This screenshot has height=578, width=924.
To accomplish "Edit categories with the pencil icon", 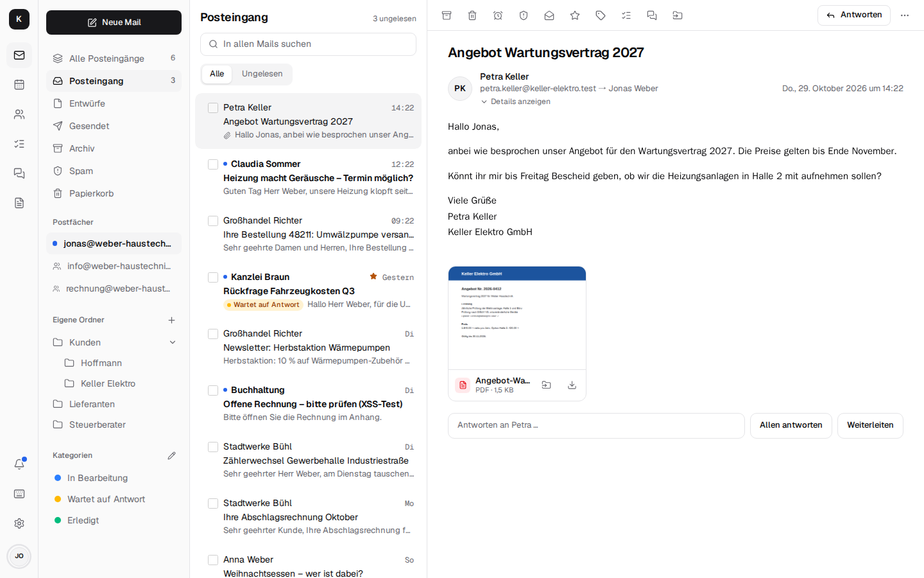I will (x=171, y=455).
